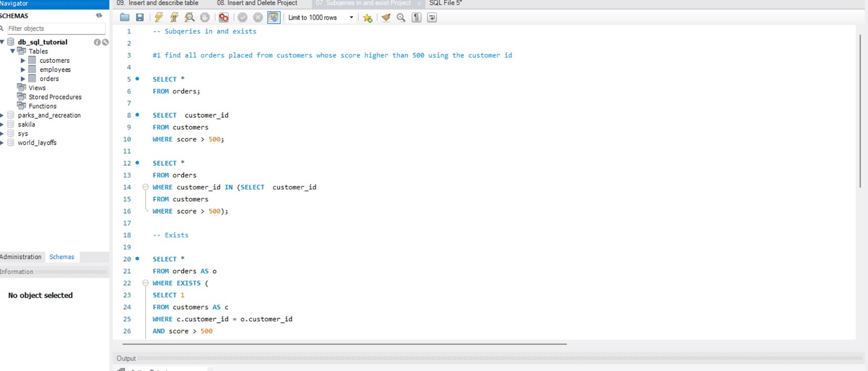Select the Stored Procedures folder
The height and width of the screenshot is (371, 868).
click(55, 97)
